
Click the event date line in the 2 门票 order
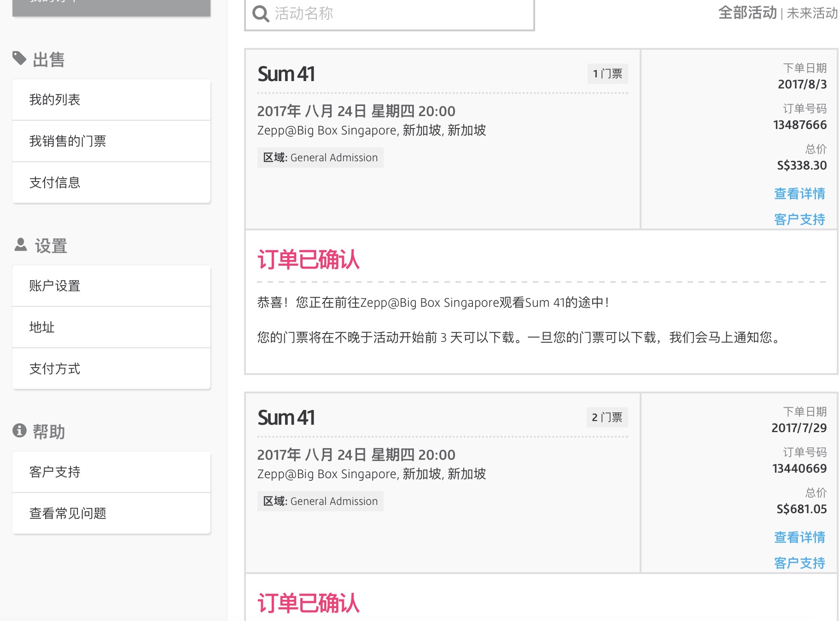[356, 455]
